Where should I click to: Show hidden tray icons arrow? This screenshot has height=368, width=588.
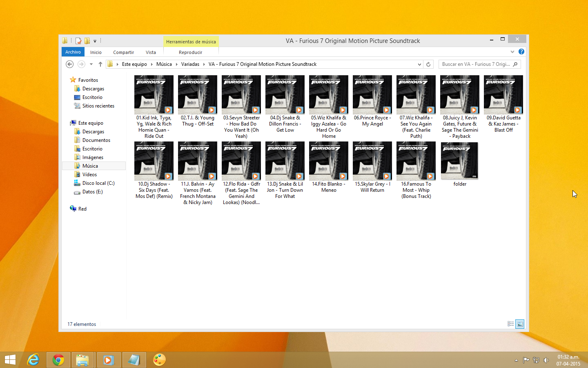tap(516, 360)
